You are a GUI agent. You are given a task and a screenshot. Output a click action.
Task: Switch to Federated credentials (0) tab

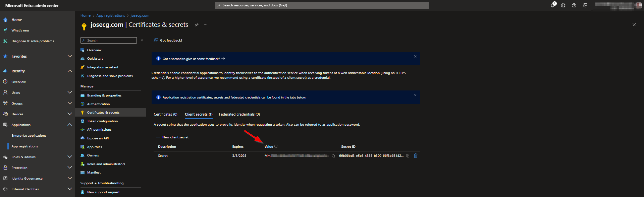click(x=239, y=115)
